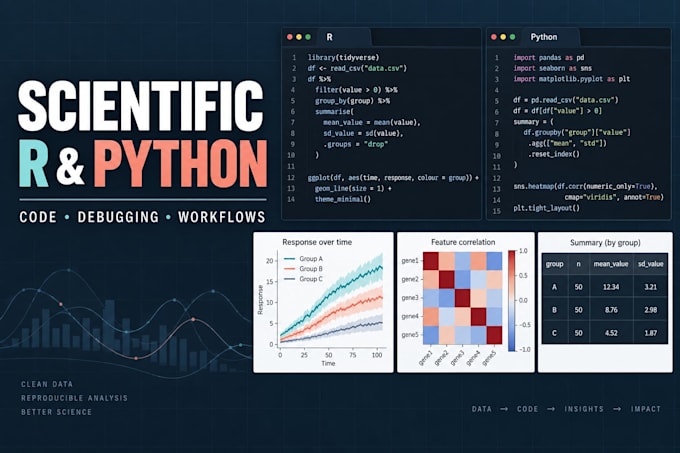Image resolution: width=680 pixels, height=453 pixels.
Task: Click the Group C legend entry
Action: click(303, 279)
